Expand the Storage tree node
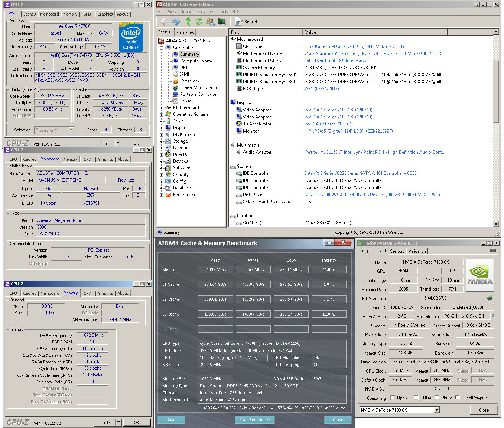Screen dimensions: 504x428 point(161,141)
